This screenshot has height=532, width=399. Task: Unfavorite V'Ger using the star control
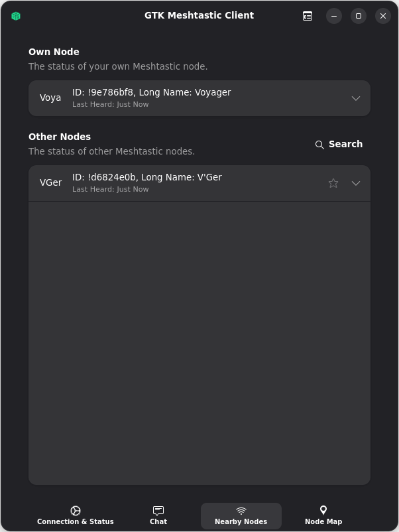point(333,182)
